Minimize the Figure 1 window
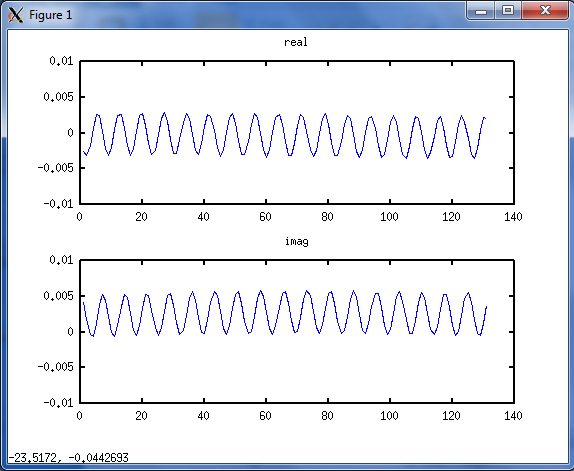Screen dimensions: 574x471 [x=481, y=11]
